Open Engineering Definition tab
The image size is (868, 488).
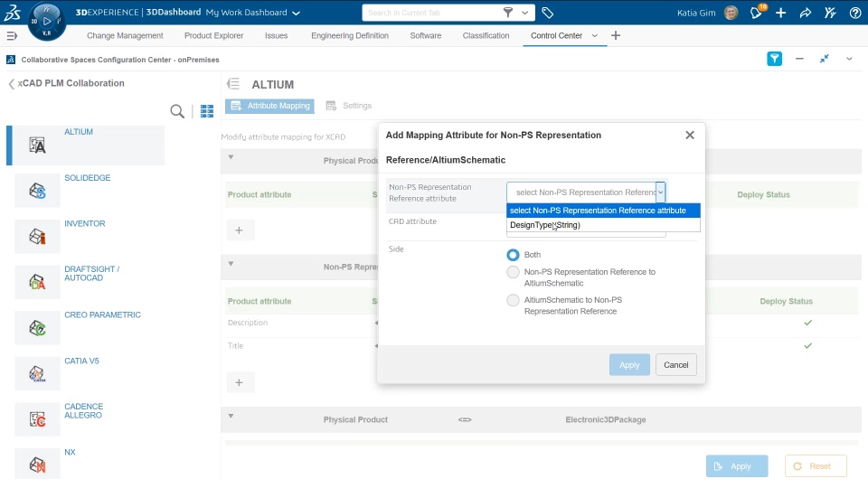(350, 35)
